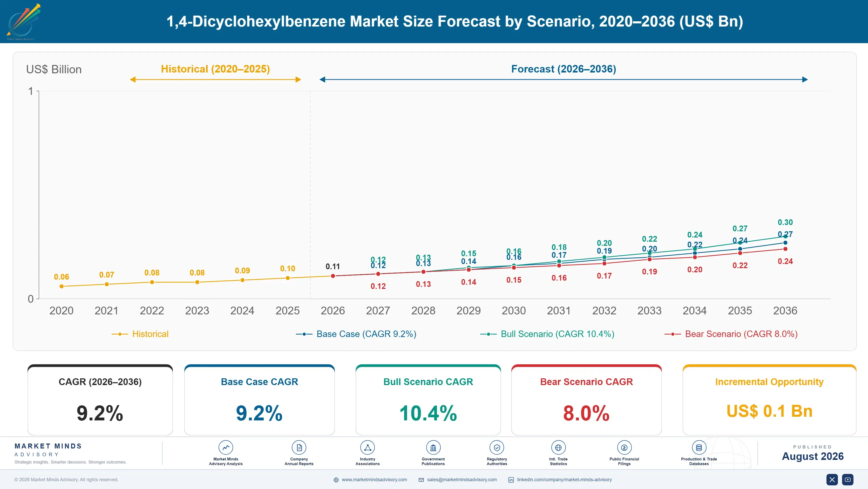Click sales@marketmindsadvisory.com email link
Viewport: 868px width, 489px height.
(x=462, y=480)
